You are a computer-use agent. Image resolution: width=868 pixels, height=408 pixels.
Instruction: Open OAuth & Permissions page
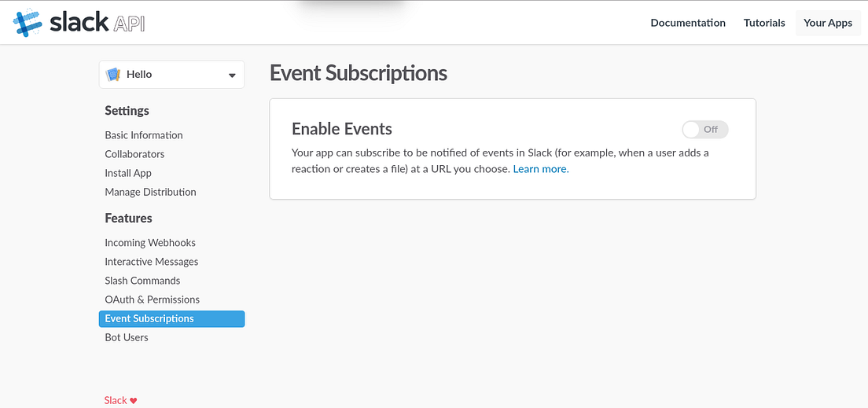[x=152, y=300]
